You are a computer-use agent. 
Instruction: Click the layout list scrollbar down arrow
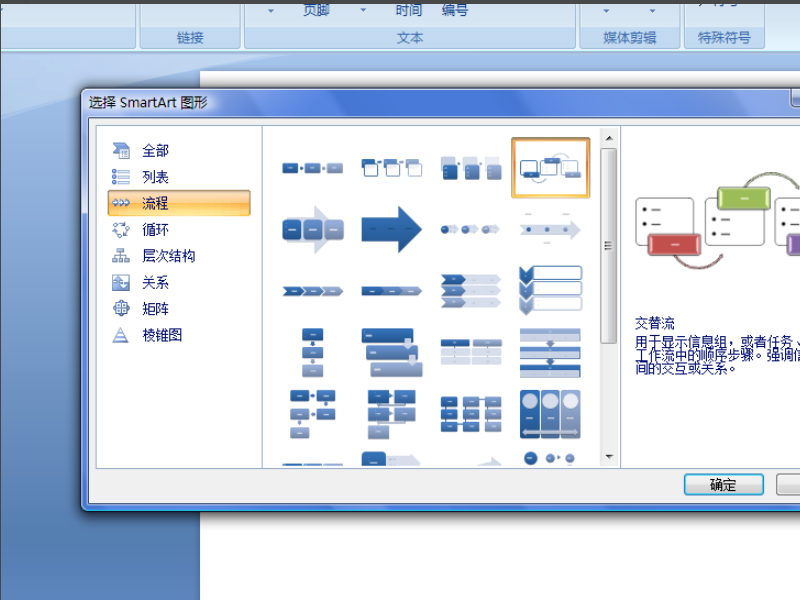(609, 457)
